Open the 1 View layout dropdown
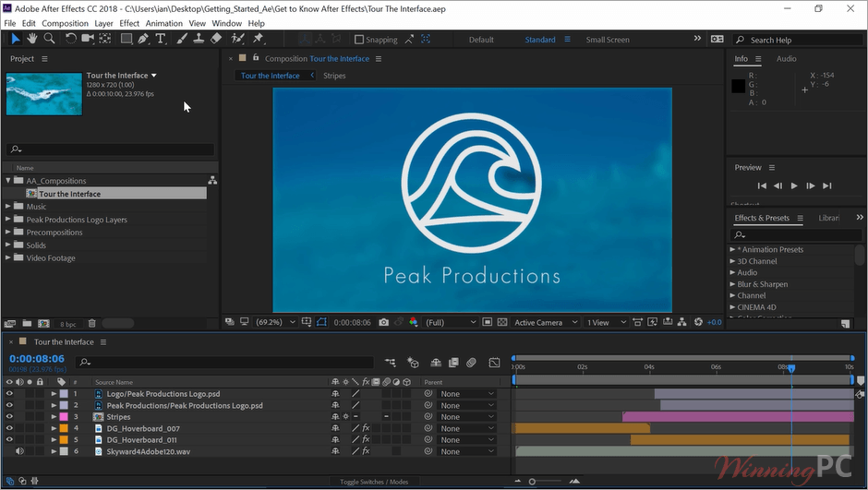 click(606, 322)
